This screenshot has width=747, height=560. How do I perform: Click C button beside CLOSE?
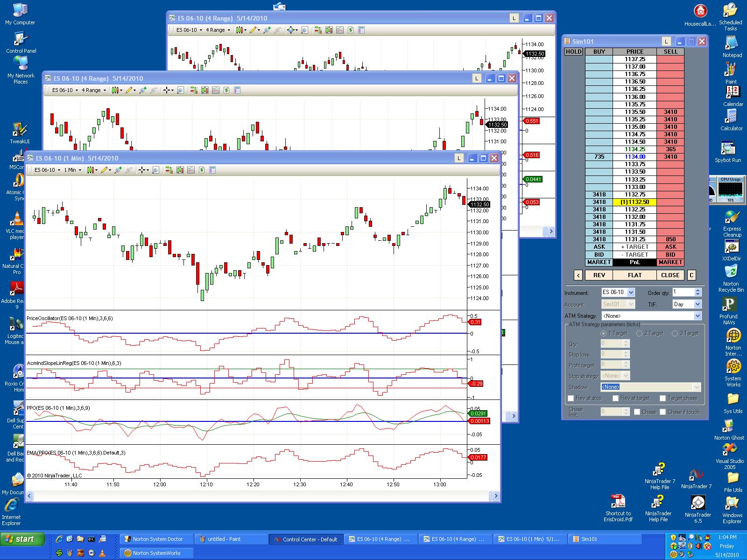pos(691,275)
